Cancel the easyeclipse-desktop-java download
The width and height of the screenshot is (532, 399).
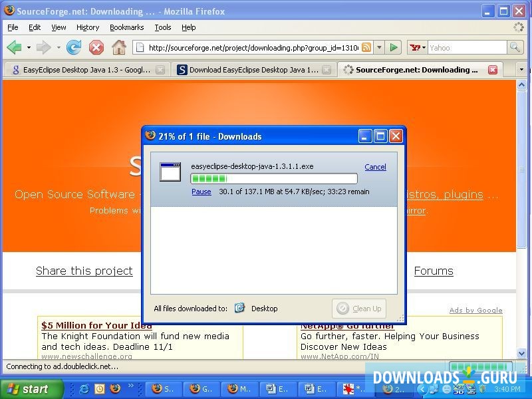(375, 167)
